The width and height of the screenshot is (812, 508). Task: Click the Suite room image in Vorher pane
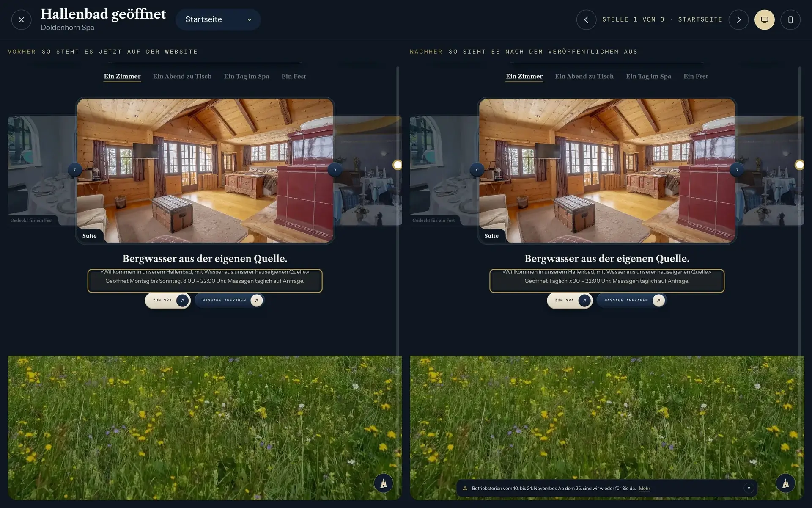(x=205, y=171)
